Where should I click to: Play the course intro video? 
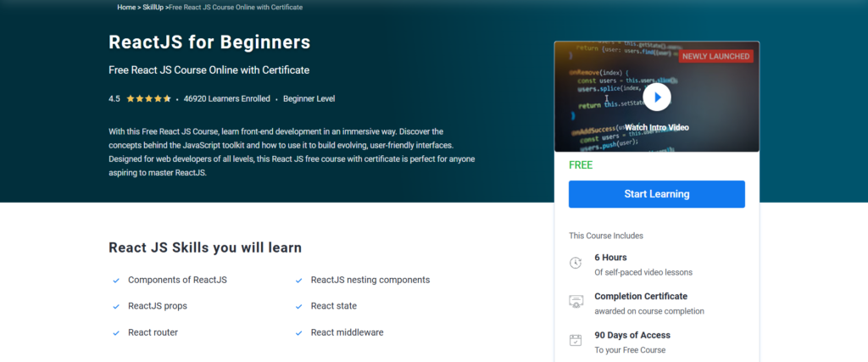tap(656, 97)
